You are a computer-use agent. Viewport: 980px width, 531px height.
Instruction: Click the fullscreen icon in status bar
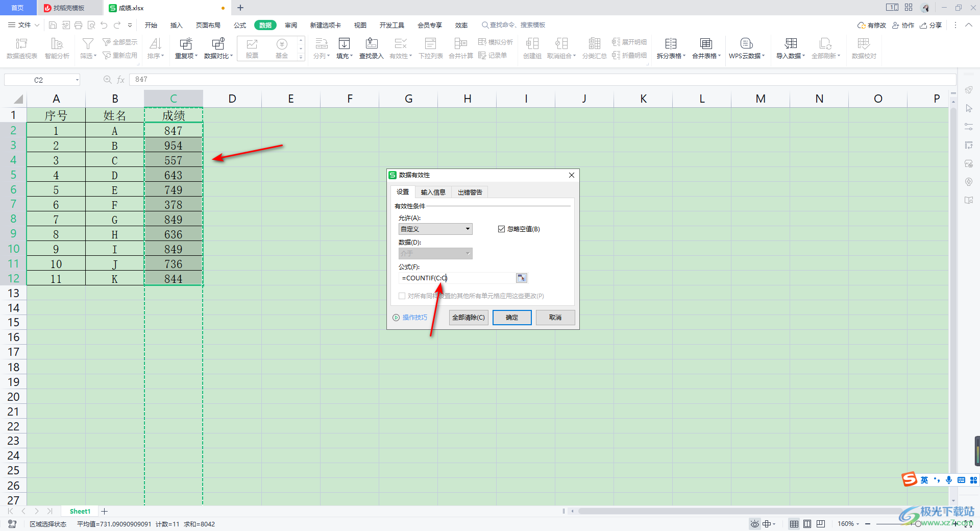[x=968, y=524]
